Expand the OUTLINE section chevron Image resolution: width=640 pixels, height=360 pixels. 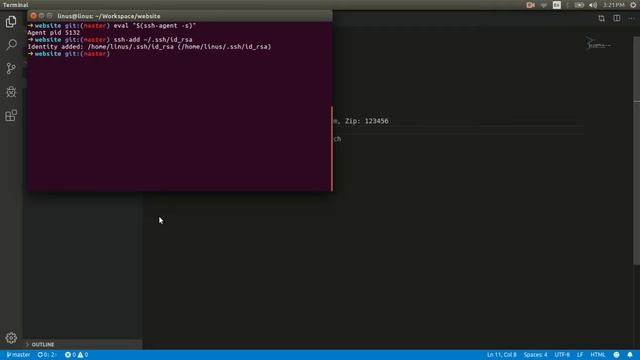coord(27,344)
